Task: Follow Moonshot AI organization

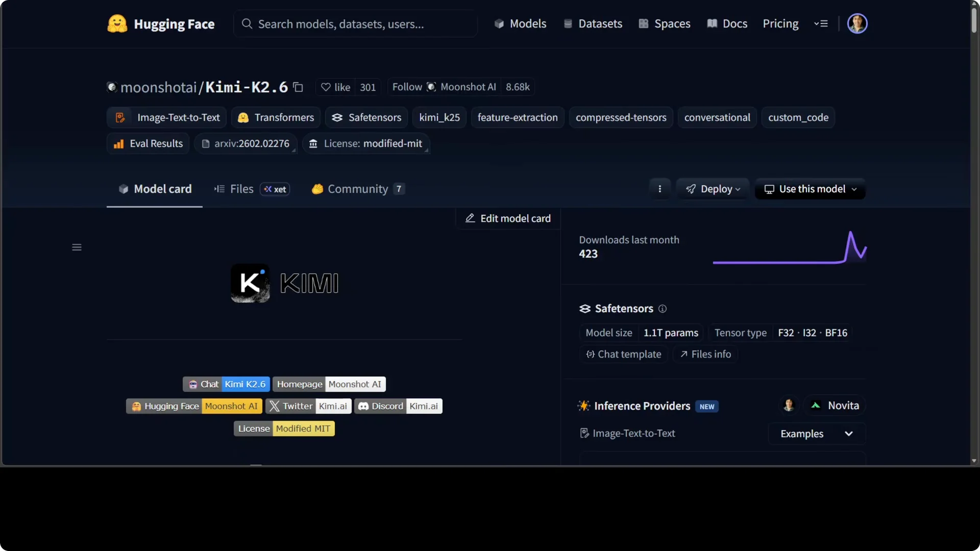Action: [444, 87]
